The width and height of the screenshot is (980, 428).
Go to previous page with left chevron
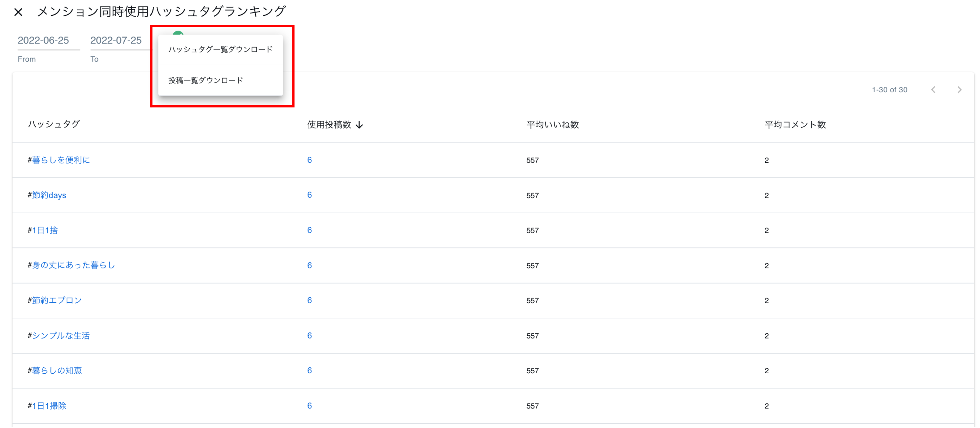(933, 90)
